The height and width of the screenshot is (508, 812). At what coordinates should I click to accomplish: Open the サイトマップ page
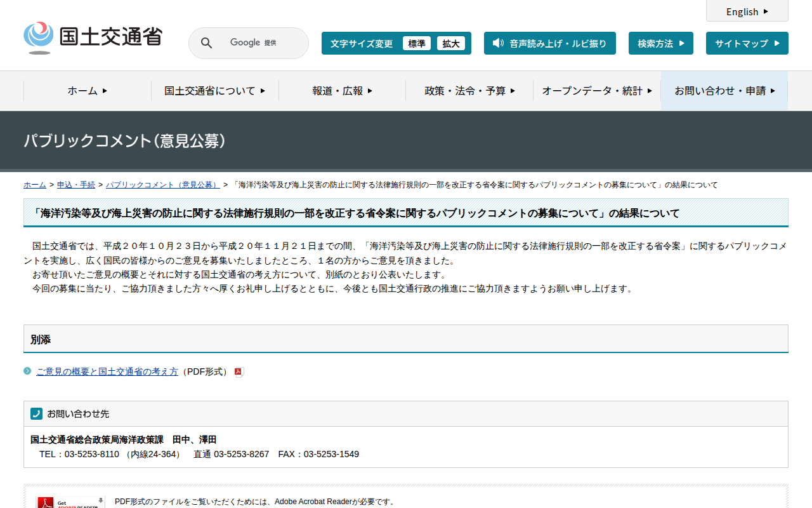point(747,43)
